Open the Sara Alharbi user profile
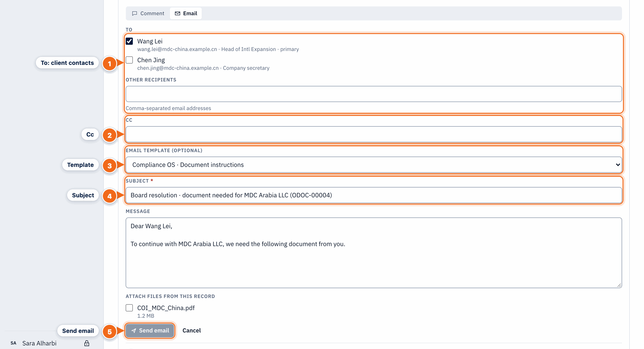This screenshot has height=349, width=644. click(39, 343)
